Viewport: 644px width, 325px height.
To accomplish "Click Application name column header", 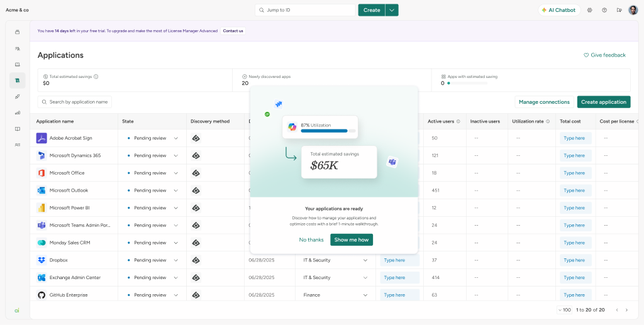I will (55, 121).
